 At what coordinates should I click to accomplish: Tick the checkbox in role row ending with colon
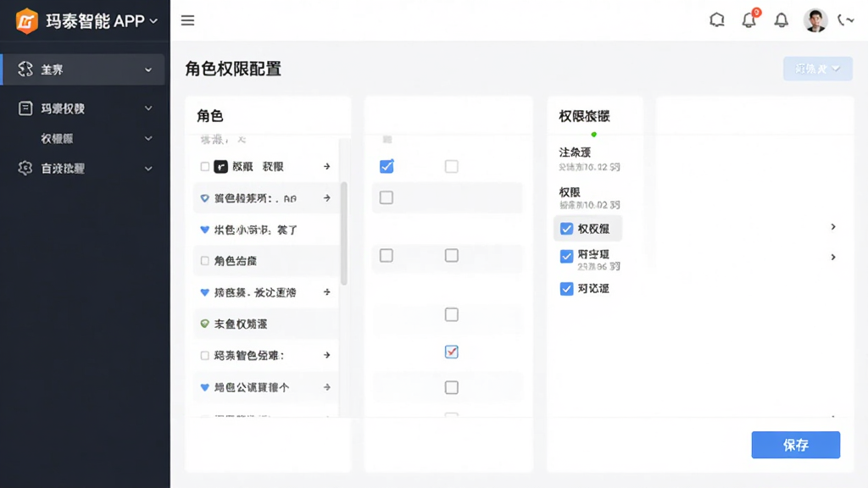pos(205,355)
